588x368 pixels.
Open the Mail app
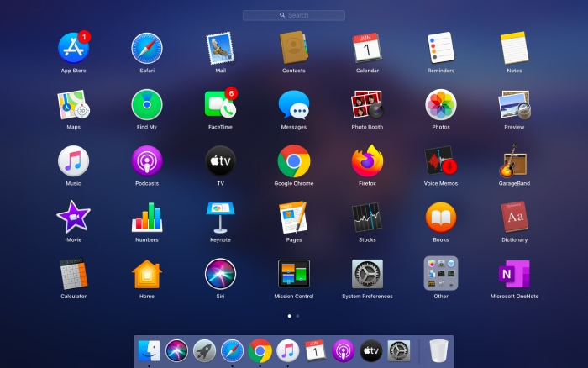(x=220, y=48)
